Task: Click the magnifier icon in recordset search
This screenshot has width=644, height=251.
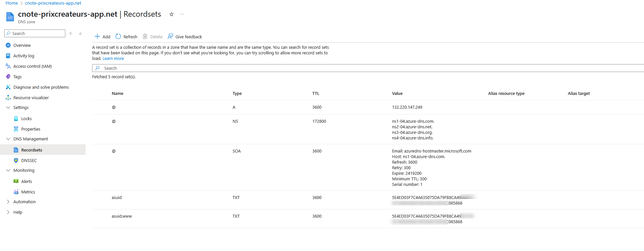Action: tap(97, 68)
